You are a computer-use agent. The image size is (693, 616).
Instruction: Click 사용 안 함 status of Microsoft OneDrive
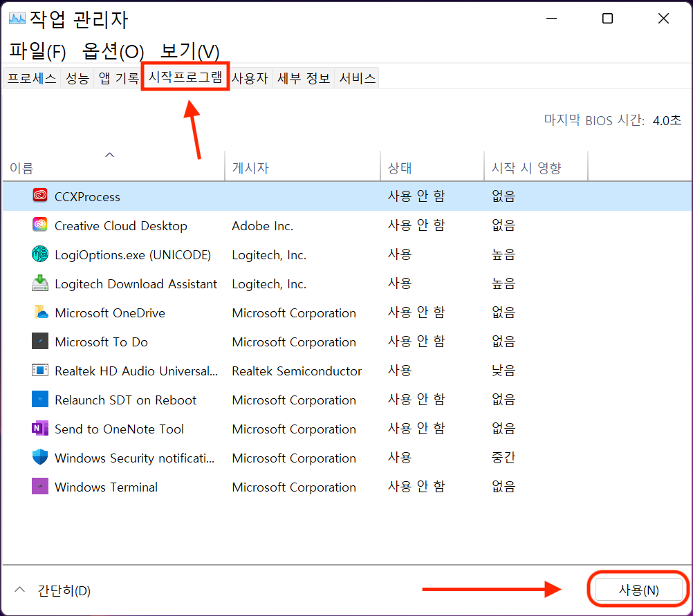pyautogui.click(x=416, y=312)
